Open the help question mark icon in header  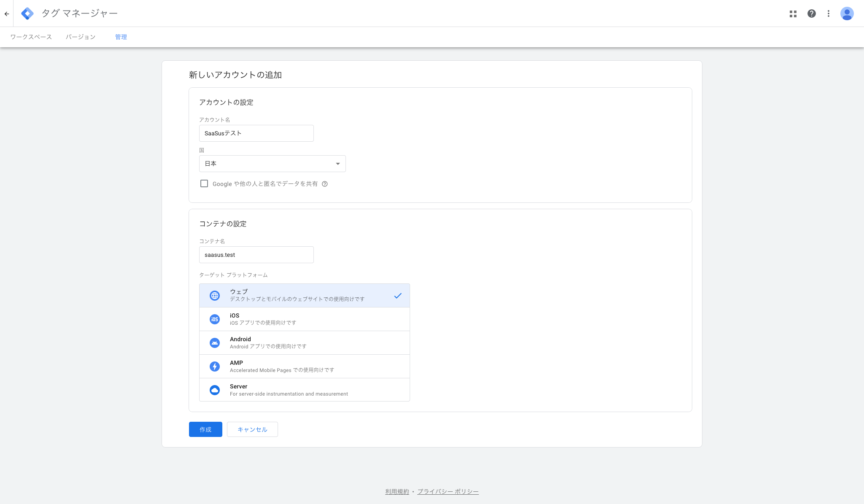click(812, 13)
